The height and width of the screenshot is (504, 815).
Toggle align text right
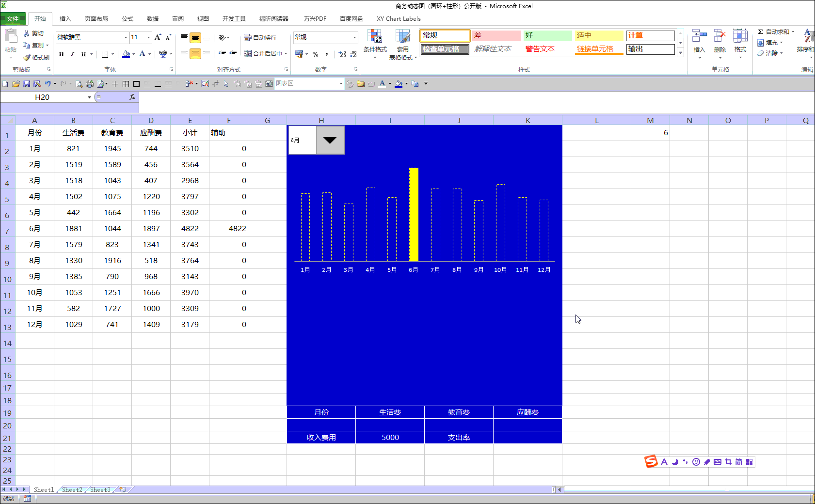207,54
